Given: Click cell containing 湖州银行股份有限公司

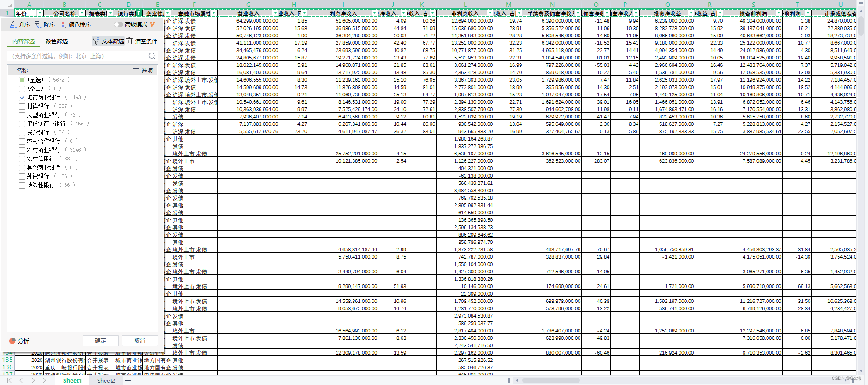Looking at the screenshot, I should [65, 361].
